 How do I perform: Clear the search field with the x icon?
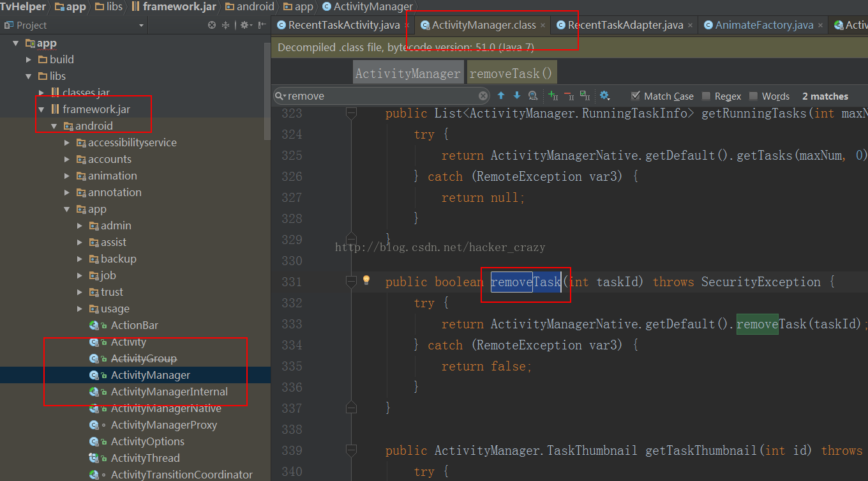tap(483, 96)
